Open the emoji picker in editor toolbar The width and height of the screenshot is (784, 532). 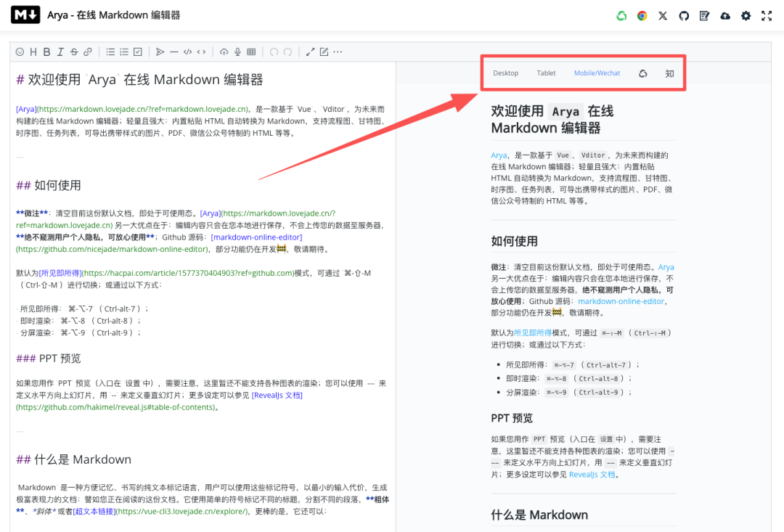[x=20, y=52]
